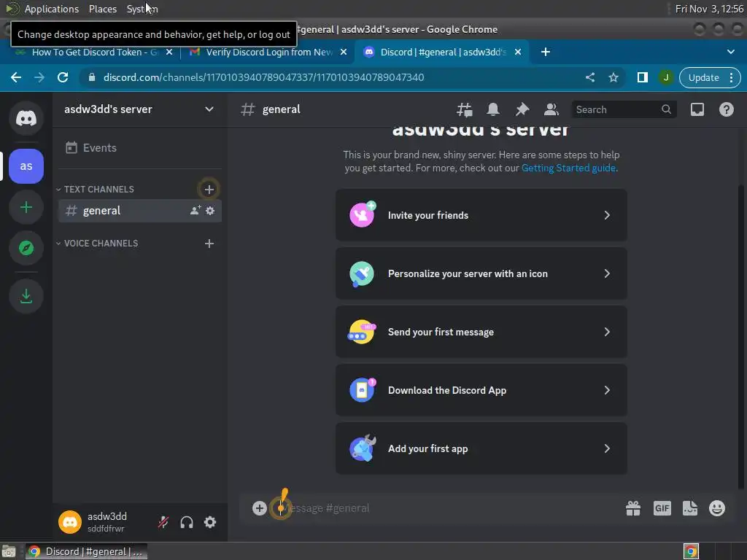Bookmark this page with star icon

tap(614, 77)
